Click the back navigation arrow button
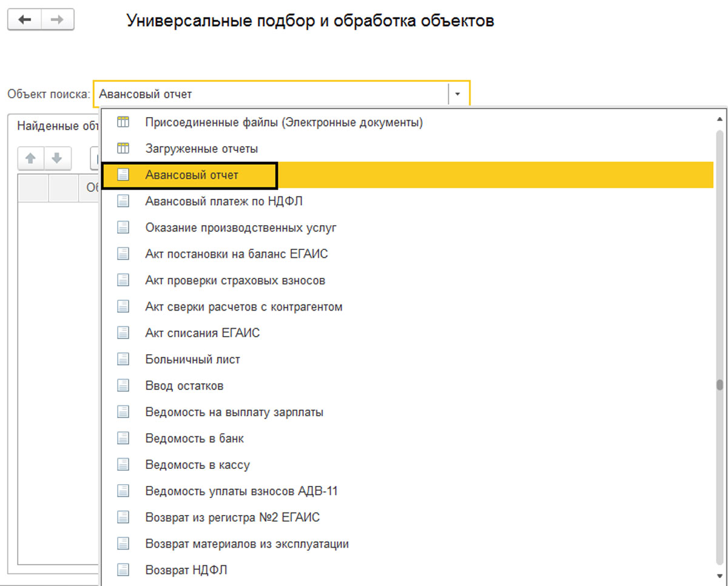The width and height of the screenshot is (728, 586). pyautogui.click(x=24, y=20)
